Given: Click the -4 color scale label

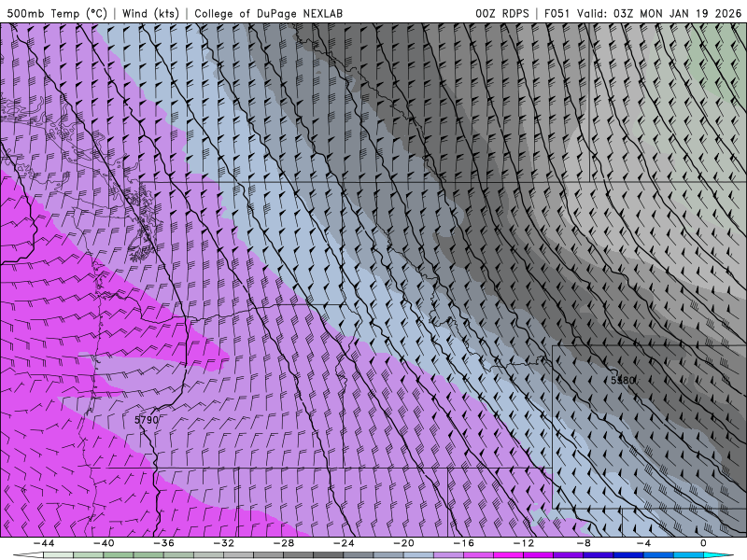Looking at the screenshot, I should pyautogui.click(x=644, y=543).
